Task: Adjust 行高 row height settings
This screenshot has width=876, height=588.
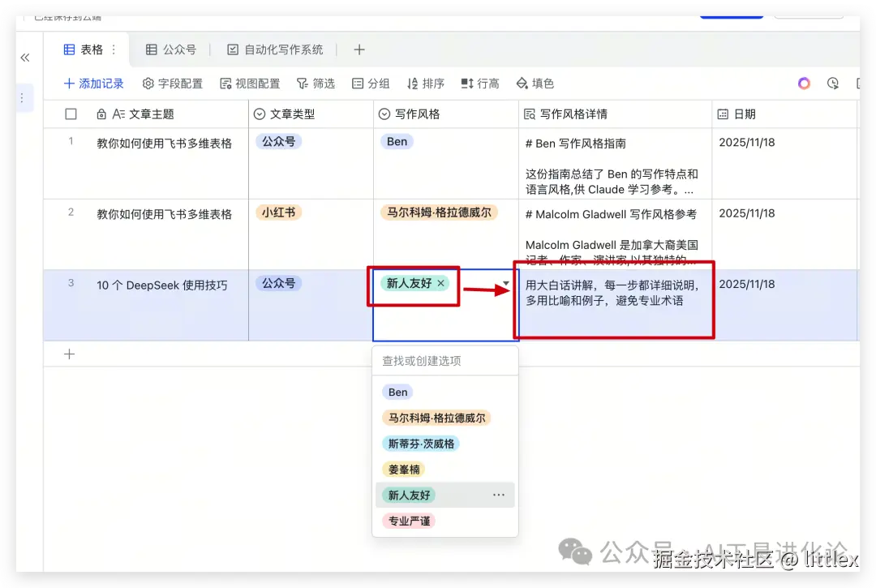Action: (479, 83)
